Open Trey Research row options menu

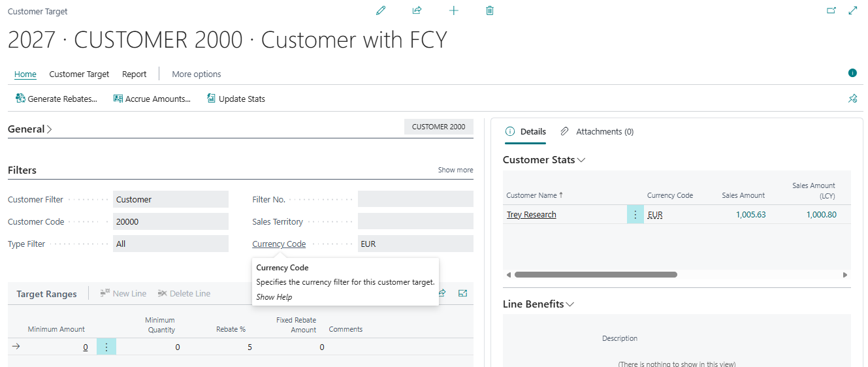point(635,214)
